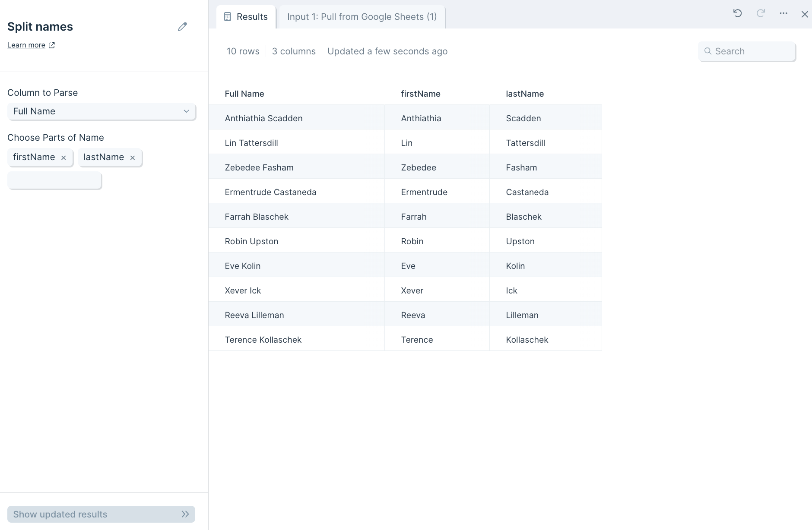Select the Reeva Lilleman cell
The width and height of the screenshot is (812, 530).
tap(296, 314)
